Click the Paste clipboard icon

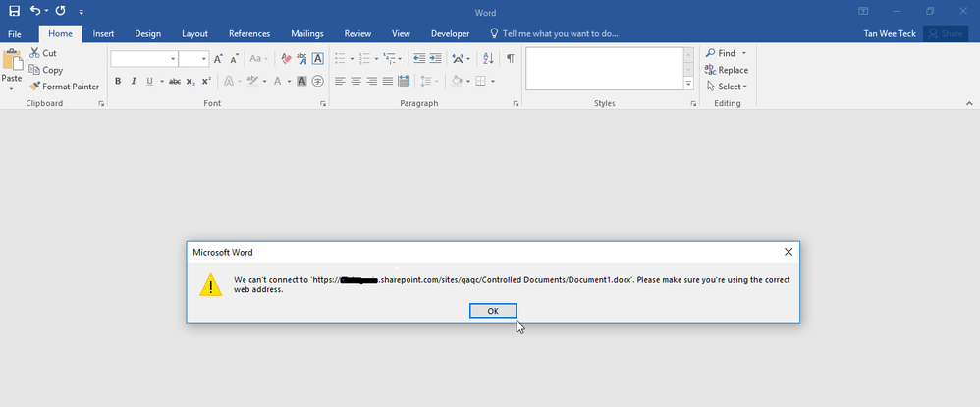pos(12,60)
